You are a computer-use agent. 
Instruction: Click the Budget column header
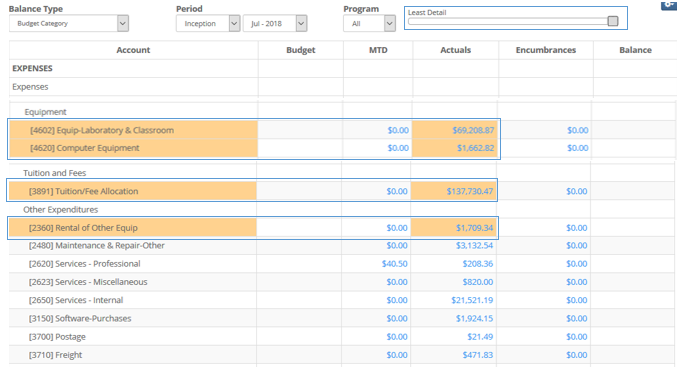point(301,50)
